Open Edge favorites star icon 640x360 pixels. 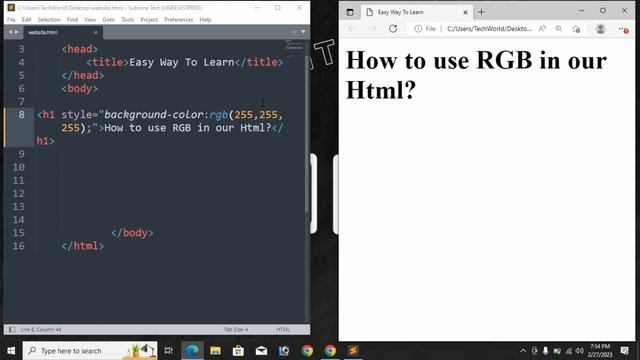[576, 29]
